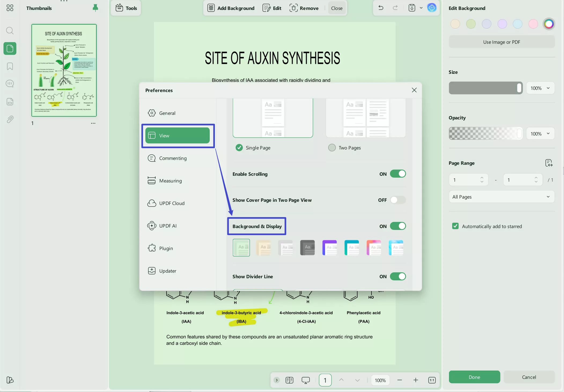Uncheck Automatically add to starred
The image size is (564, 392).
455,226
